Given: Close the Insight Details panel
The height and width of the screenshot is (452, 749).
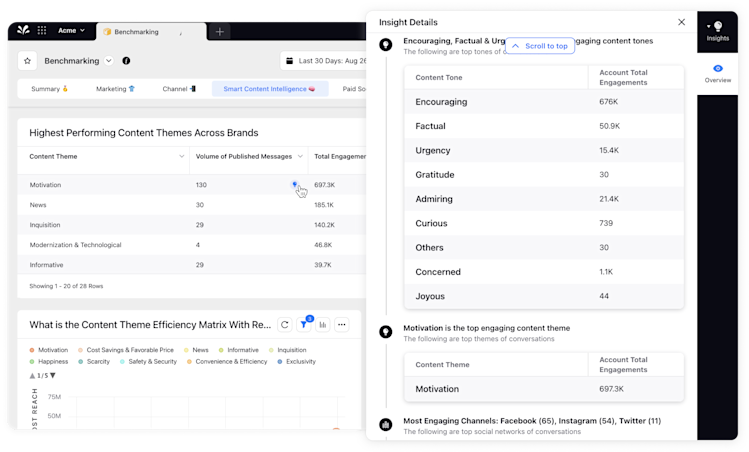Looking at the screenshot, I should 682,22.
